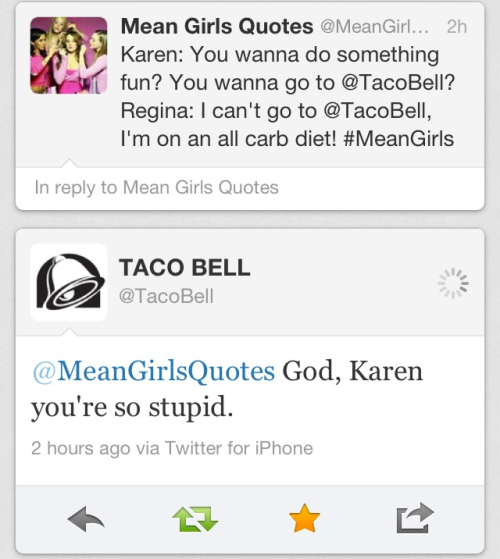
Task: Retweet using the green arrows icon
Action: 195,519
